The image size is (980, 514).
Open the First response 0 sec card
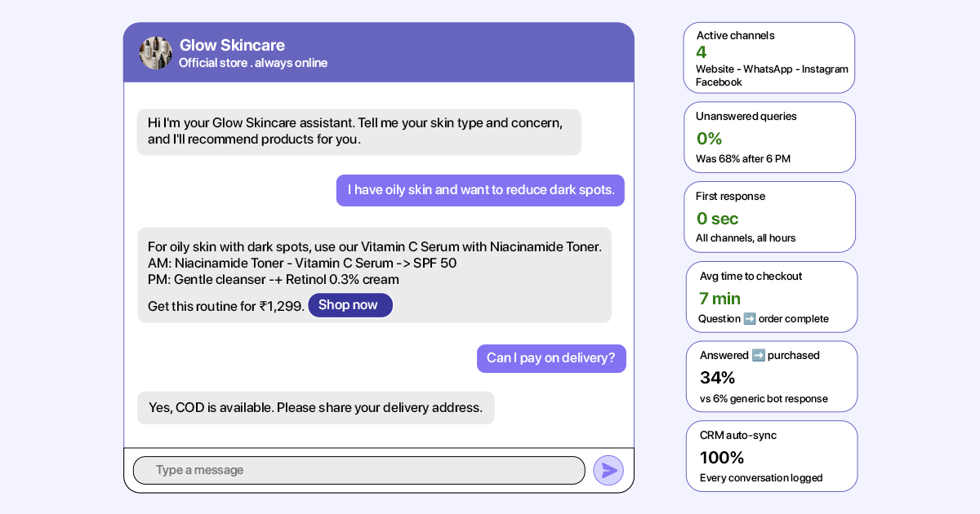click(769, 217)
